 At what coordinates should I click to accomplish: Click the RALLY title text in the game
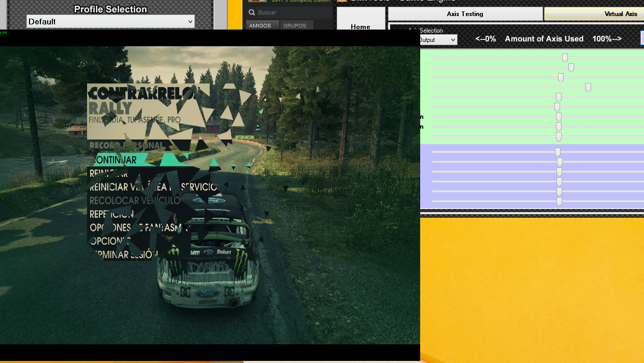[110, 108]
